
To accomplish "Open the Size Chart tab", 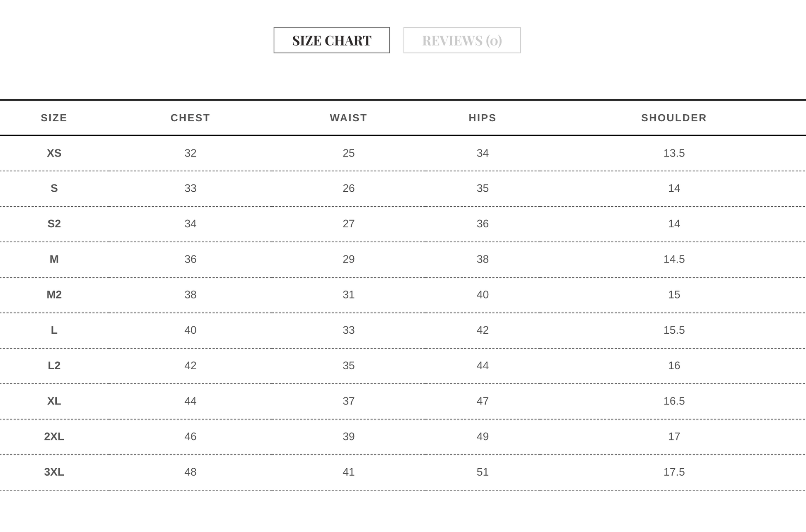I will point(331,40).
